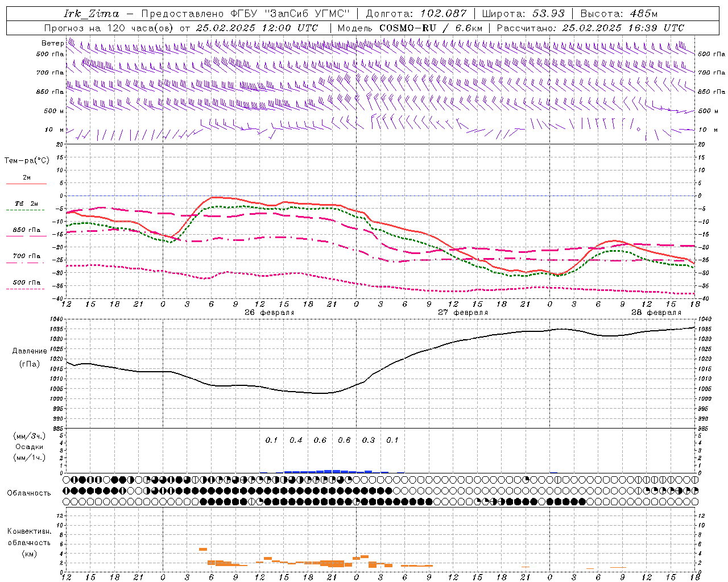Click the Долгота 102.087 longitude field

tap(416, 14)
